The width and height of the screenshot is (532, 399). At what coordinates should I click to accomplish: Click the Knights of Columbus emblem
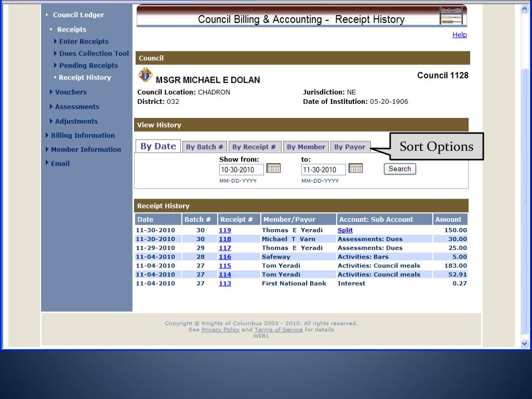pyautogui.click(x=145, y=75)
